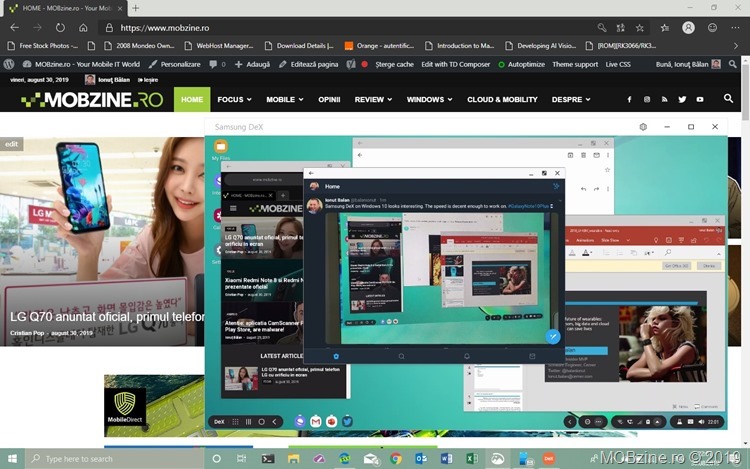This screenshot has height=469, width=750.
Task: Go back using the browser back arrow
Action: [14, 28]
